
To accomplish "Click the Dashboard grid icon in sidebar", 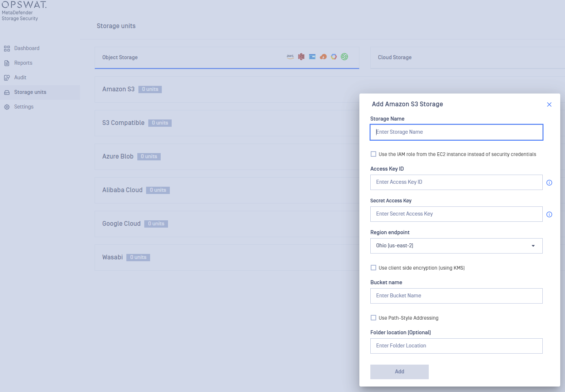I will point(7,49).
